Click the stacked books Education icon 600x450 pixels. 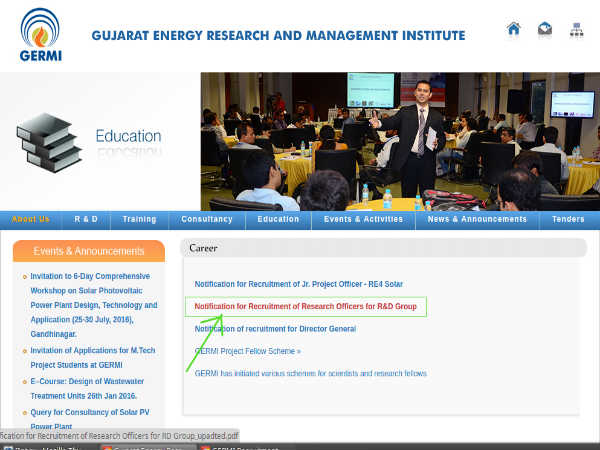pyautogui.click(x=49, y=142)
